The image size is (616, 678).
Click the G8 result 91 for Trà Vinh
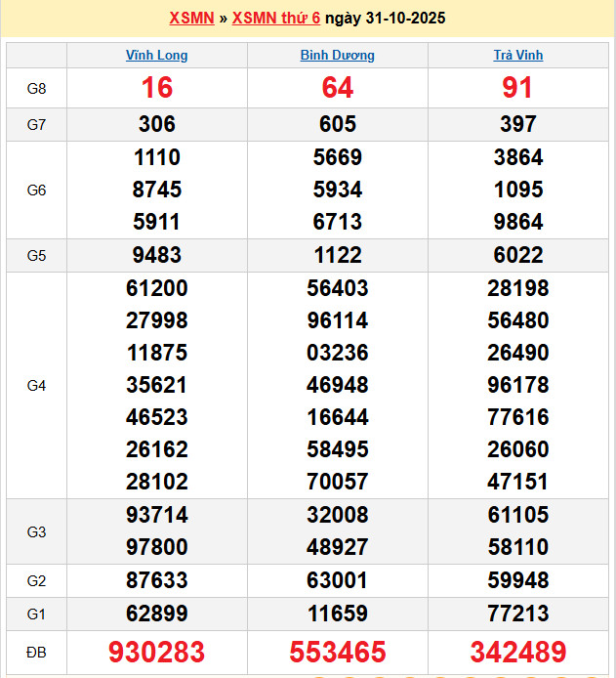pos(517,88)
